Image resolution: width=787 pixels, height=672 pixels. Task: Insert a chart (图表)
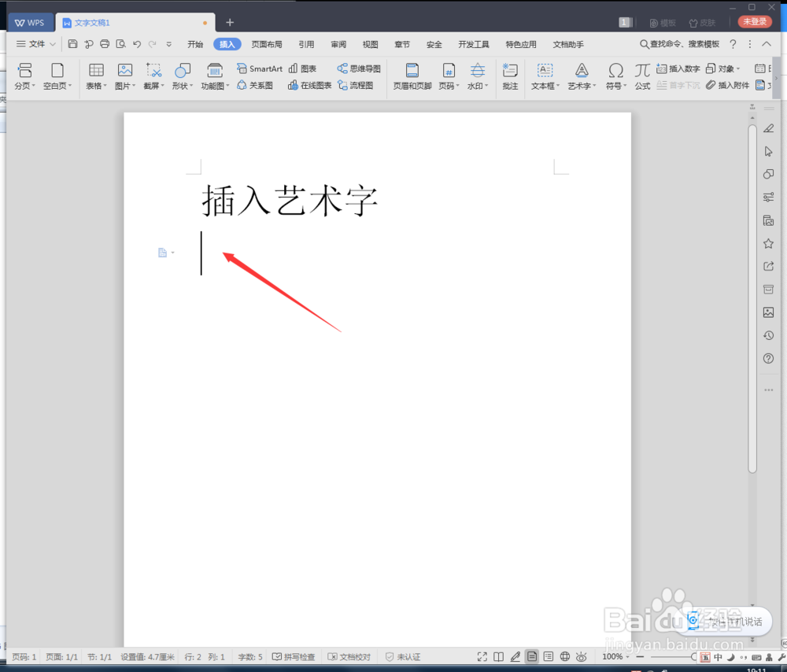coord(303,68)
